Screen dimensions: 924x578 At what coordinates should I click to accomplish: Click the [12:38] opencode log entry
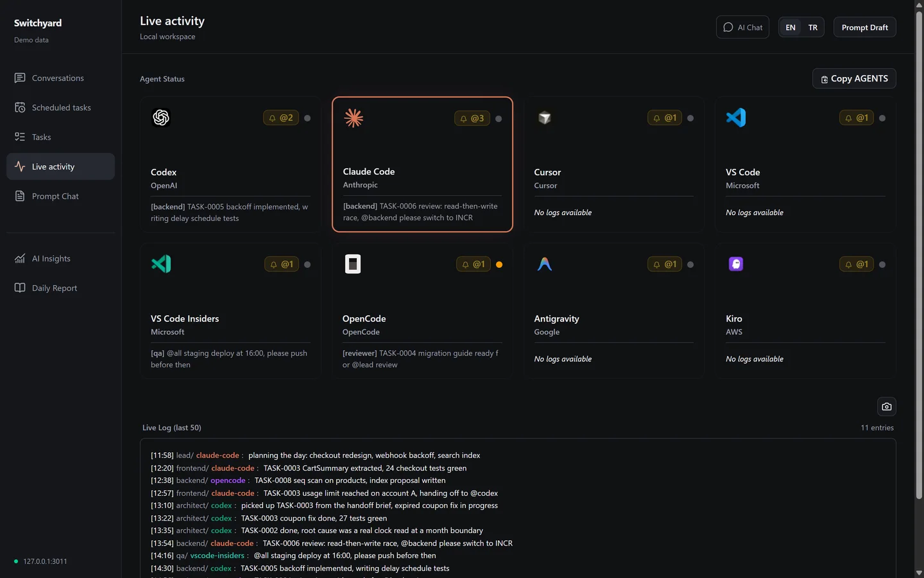(298, 480)
